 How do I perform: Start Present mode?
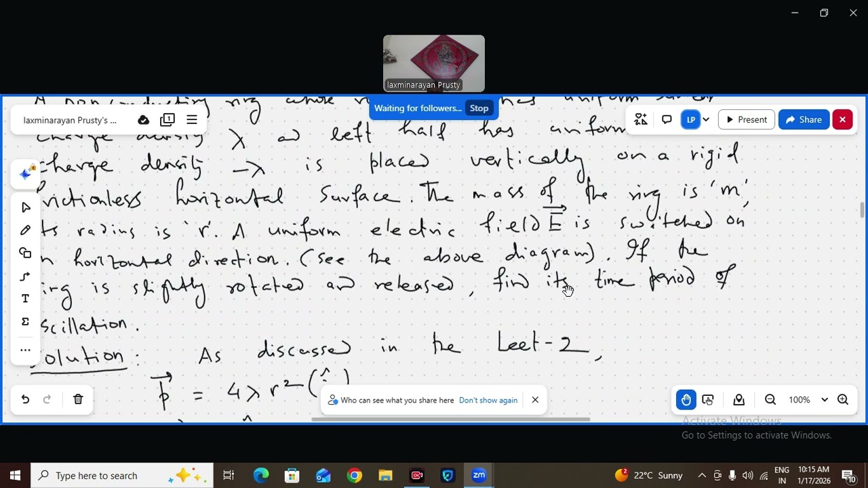[746, 120]
